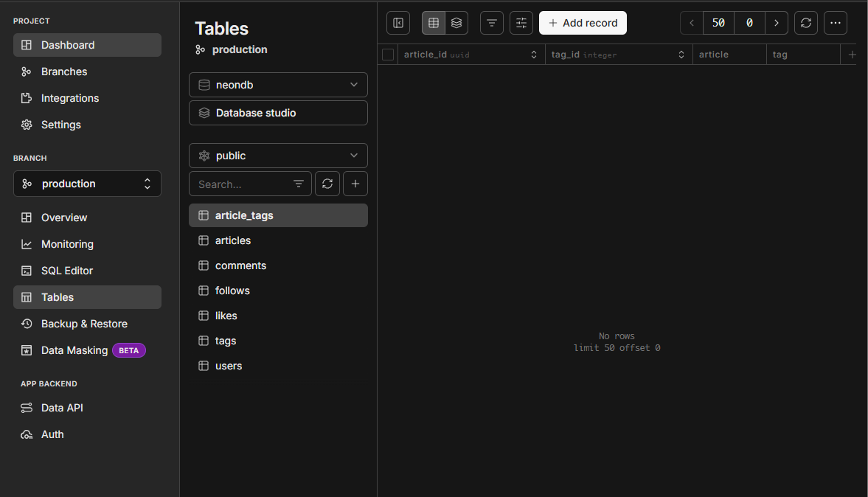
Task: Switch to stacked layers view icon
Action: (x=456, y=23)
